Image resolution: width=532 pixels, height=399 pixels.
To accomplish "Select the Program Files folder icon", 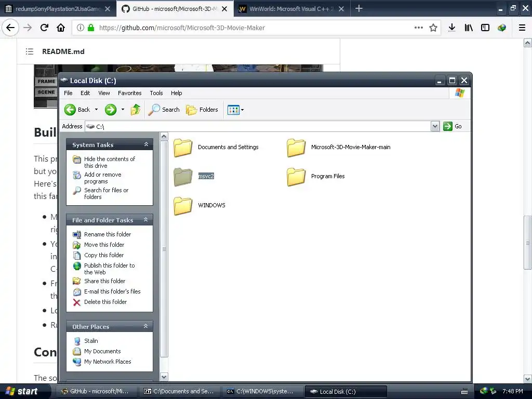I will (x=296, y=177).
